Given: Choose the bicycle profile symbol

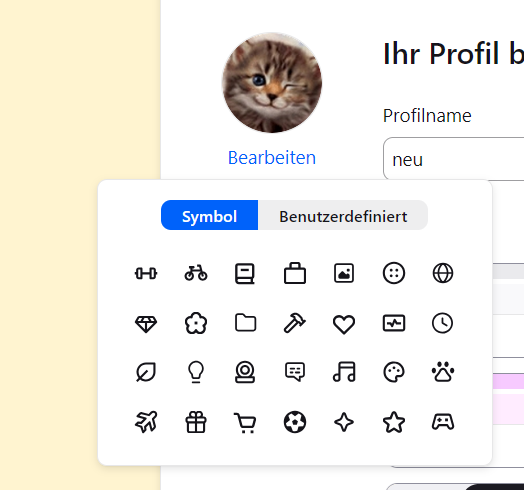Looking at the screenshot, I should [196, 273].
